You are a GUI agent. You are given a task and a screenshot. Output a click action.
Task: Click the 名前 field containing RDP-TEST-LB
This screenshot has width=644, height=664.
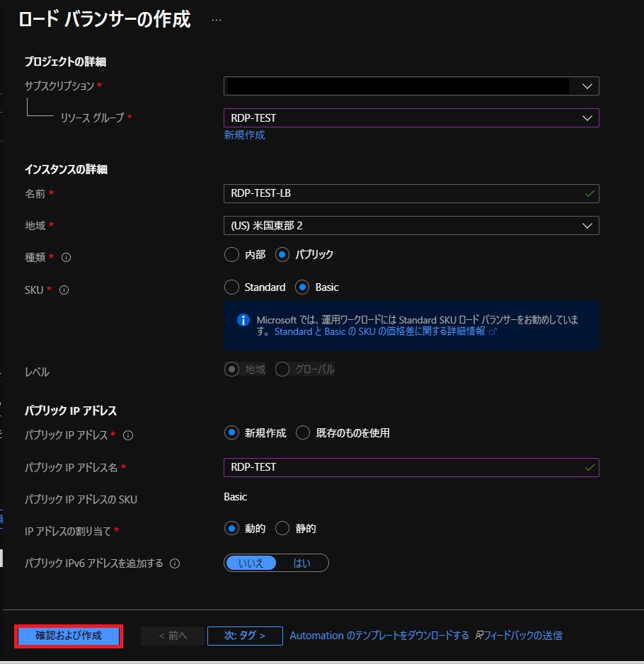411,193
